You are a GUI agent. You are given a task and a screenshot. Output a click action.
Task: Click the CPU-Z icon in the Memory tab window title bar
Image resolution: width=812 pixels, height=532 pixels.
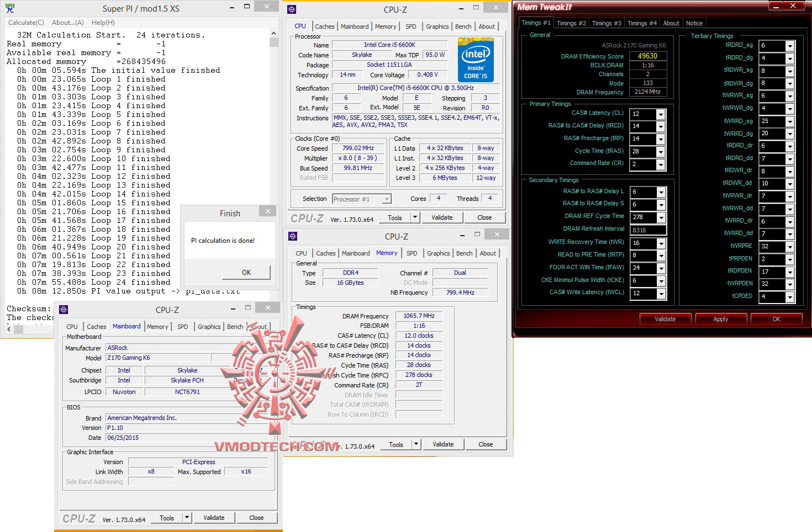pyautogui.click(x=293, y=236)
